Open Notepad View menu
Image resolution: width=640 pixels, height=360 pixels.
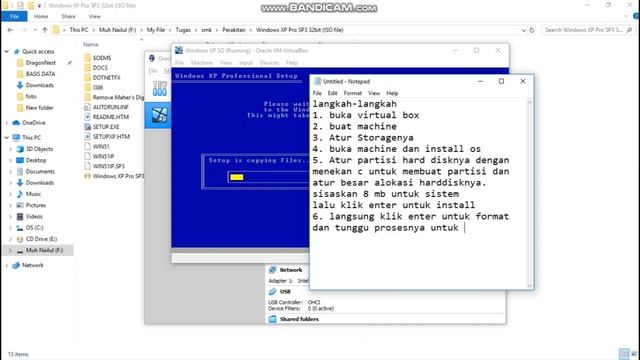(374, 93)
